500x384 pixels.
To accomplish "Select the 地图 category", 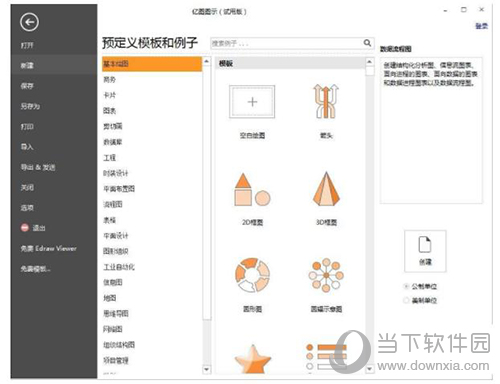I will [109, 298].
